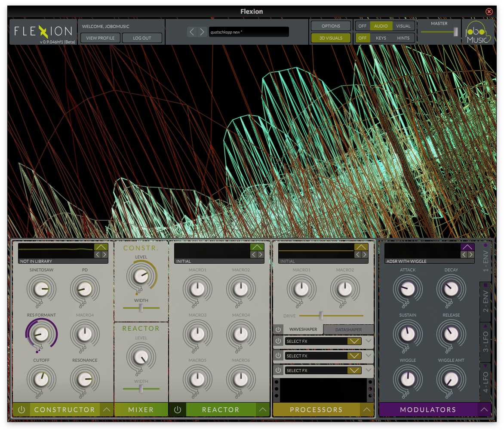
Task: Click SINETOSAW knob
Action: tap(41, 289)
